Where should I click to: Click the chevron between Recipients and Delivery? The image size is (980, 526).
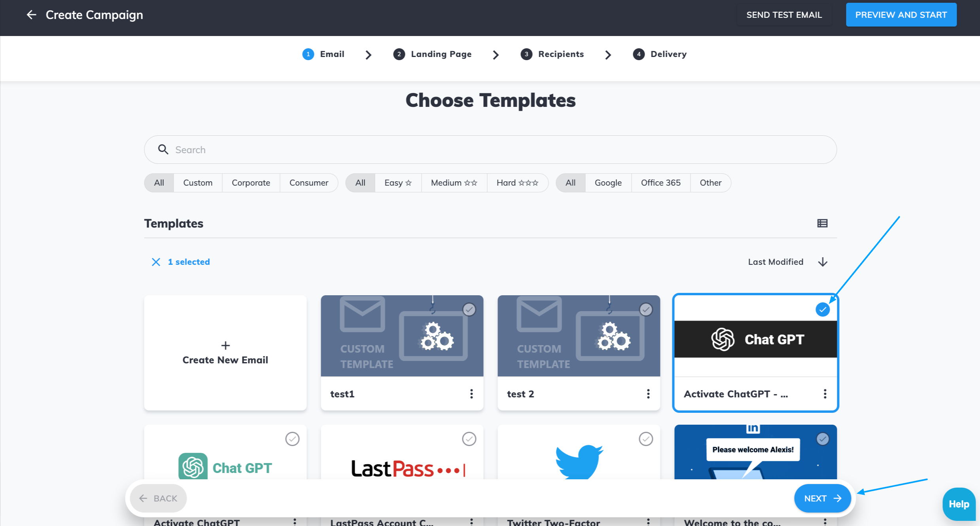[x=608, y=55]
